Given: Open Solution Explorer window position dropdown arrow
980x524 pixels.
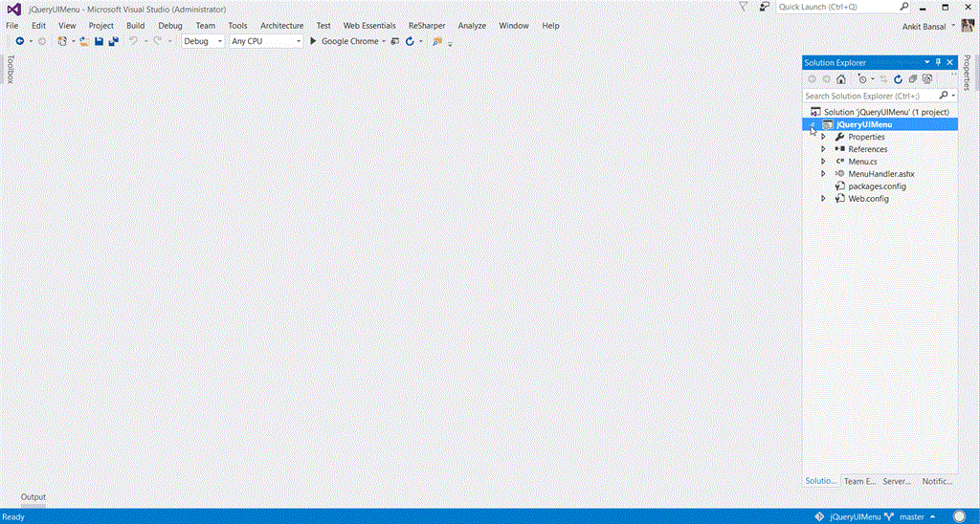Looking at the screenshot, I should pos(927,62).
